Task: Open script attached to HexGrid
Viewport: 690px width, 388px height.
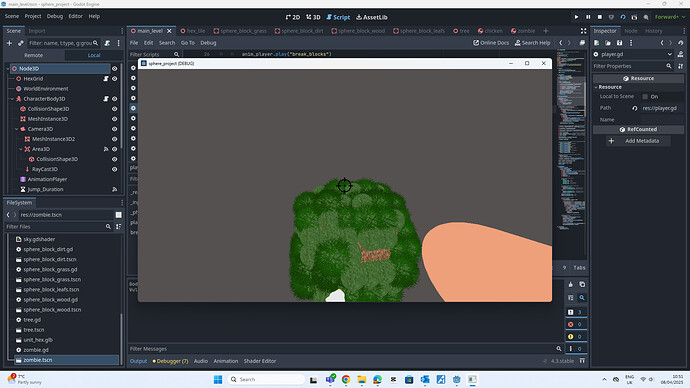Action: [x=106, y=79]
